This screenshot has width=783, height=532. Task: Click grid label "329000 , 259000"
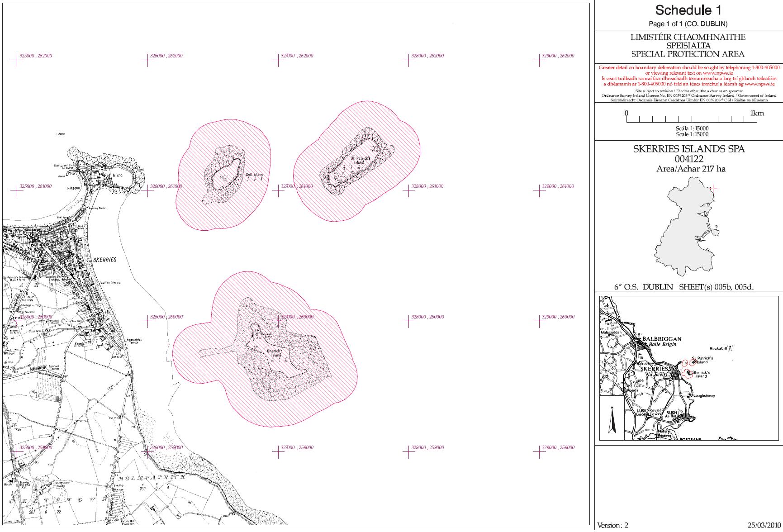(558, 448)
